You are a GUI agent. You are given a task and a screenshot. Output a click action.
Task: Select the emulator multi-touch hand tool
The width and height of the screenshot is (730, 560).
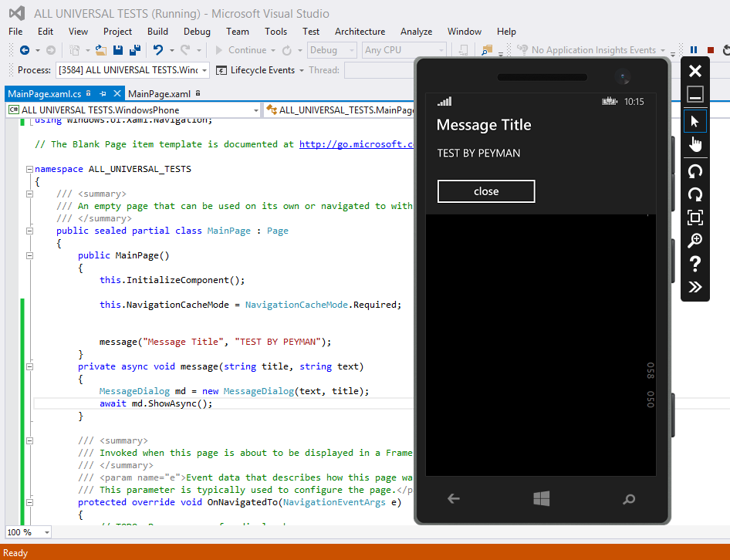point(695,145)
